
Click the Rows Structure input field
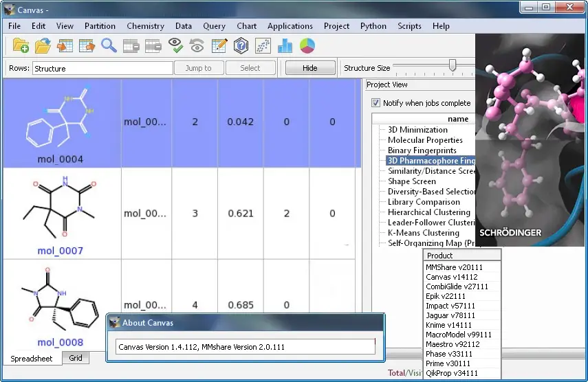tap(102, 68)
